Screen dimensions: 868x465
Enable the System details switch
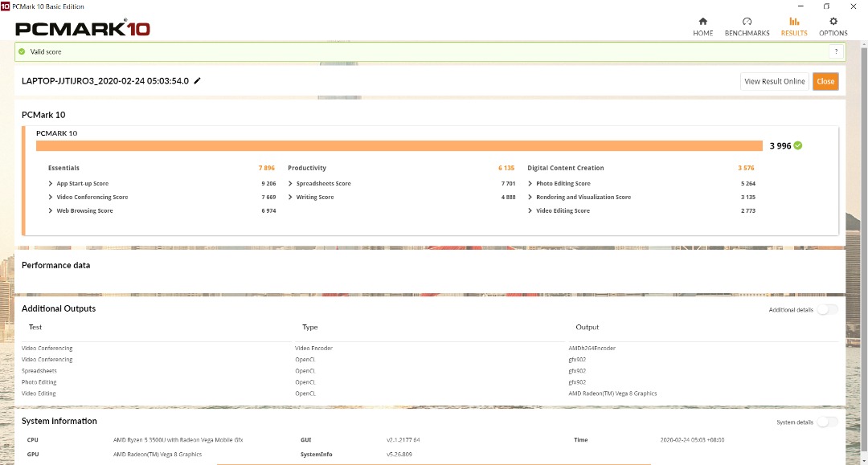[827, 422]
